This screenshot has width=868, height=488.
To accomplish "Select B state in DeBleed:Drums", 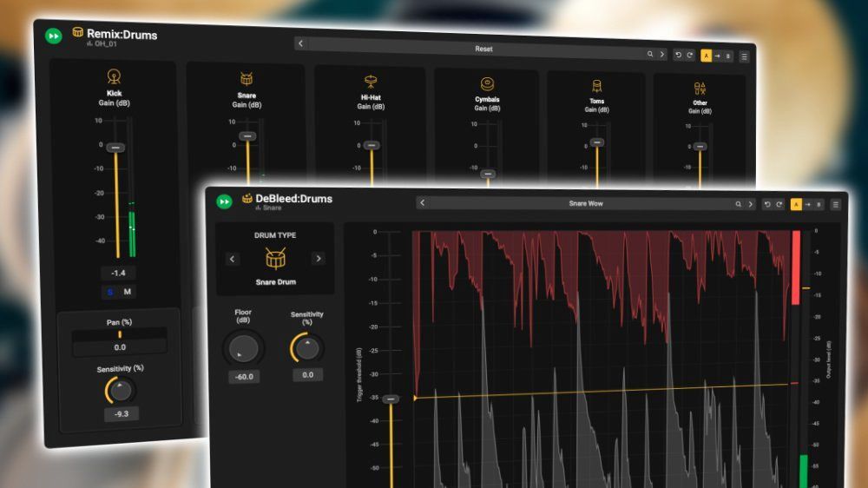I will tap(819, 204).
